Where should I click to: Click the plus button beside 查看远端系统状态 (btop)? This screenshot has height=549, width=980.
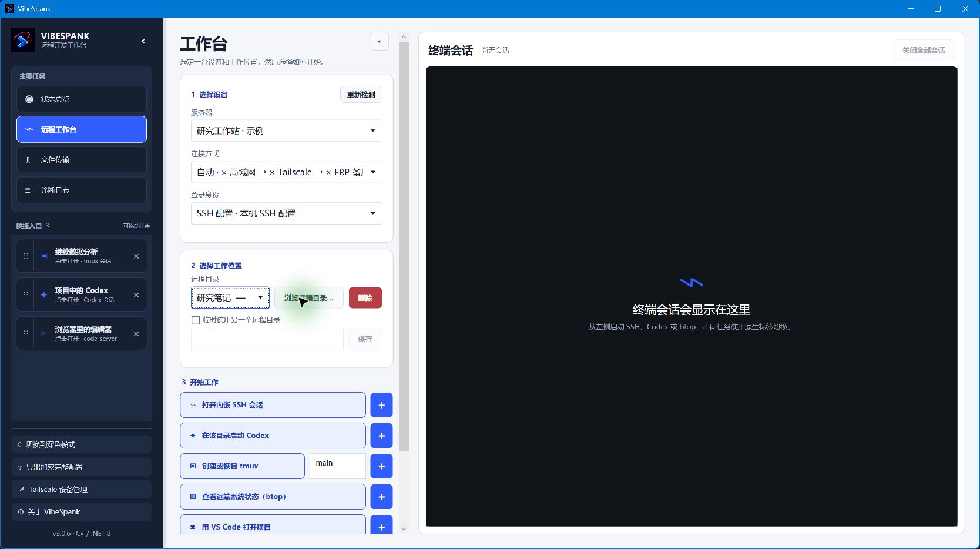coord(381,497)
